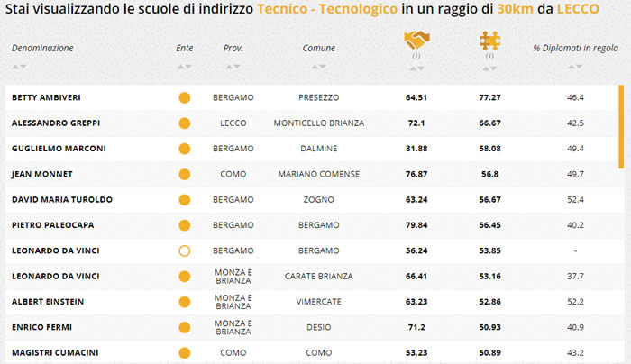This screenshot has height=364, width=631.
Task: Click the orange vertical scrollbar thumb
Action: point(621,127)
